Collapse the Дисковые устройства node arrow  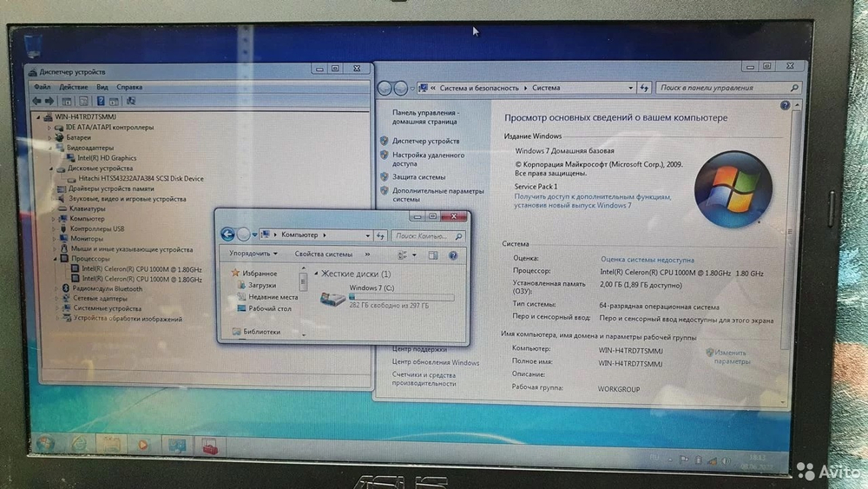point(51,169)
